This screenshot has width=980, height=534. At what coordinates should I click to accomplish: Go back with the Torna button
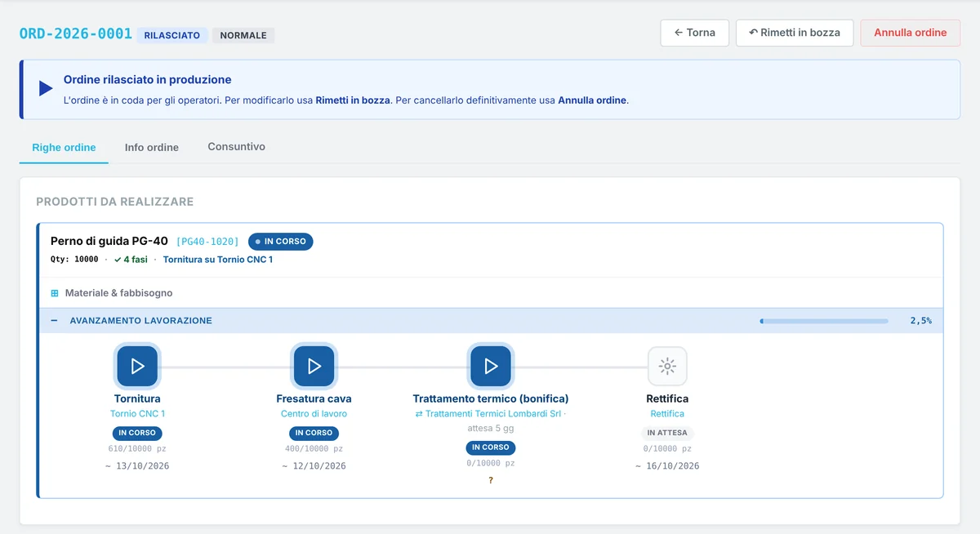[x=695, y=33]
